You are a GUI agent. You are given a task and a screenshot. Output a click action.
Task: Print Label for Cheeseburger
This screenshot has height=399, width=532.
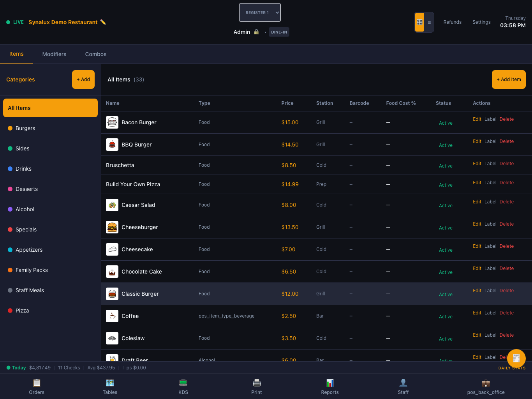[490, 224]
